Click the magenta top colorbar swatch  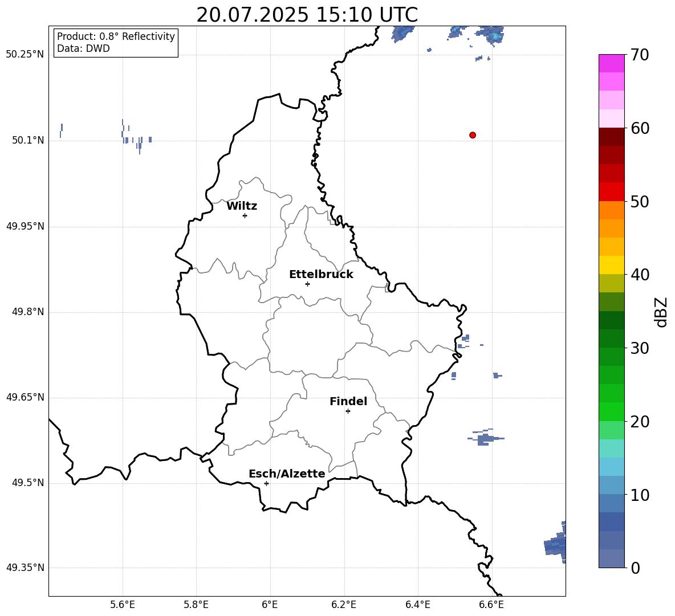click(611, 64)
